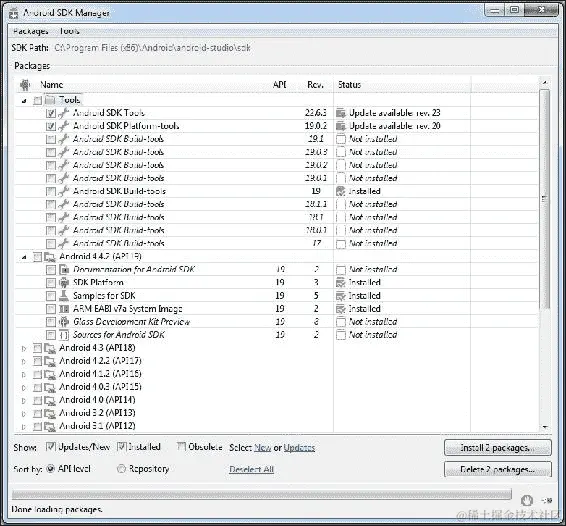
Task: Uncheck the Android SDK Tools checkbox
Action: [51, 113]
